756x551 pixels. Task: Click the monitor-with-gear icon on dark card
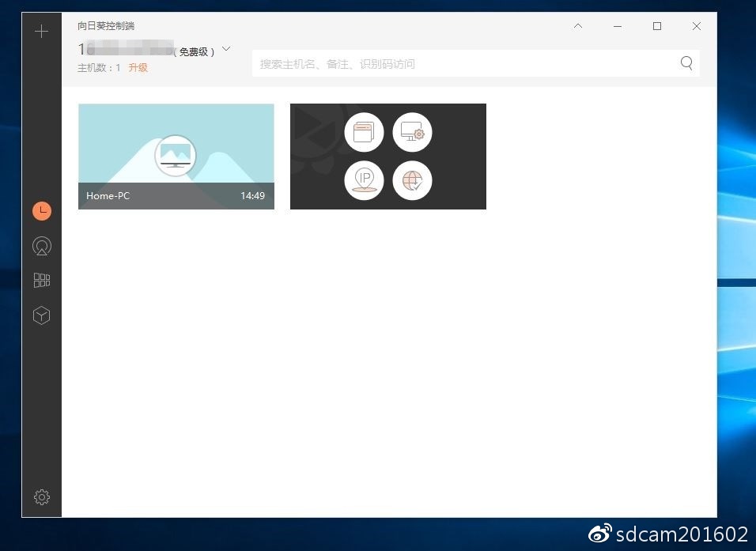[x=412, y=132]
